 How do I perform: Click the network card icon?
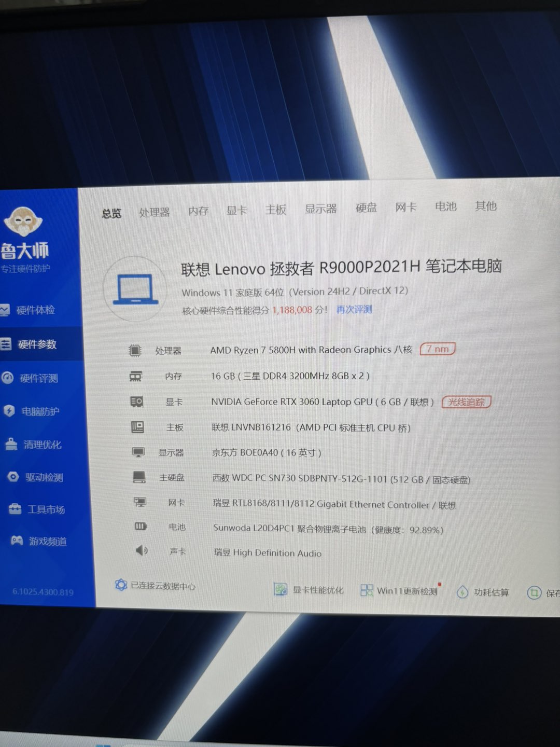coord(140,502)
